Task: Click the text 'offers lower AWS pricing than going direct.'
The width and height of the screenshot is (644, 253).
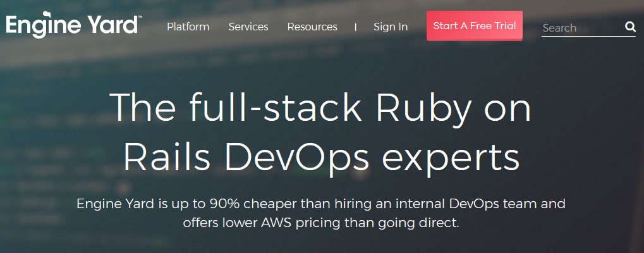Action: (321, 223)
